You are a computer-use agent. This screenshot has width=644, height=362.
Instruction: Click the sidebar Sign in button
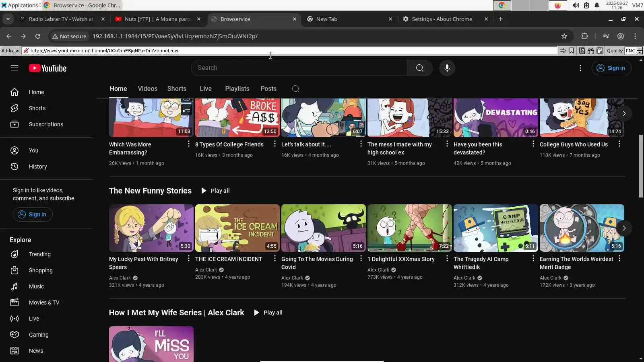pos(33,214)
